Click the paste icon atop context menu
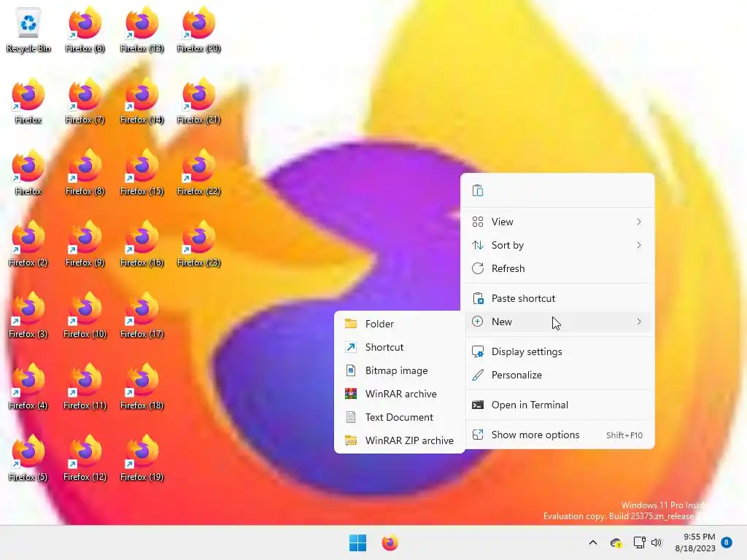Viewport: 747px width, 560px height. (x=477, y=190)
